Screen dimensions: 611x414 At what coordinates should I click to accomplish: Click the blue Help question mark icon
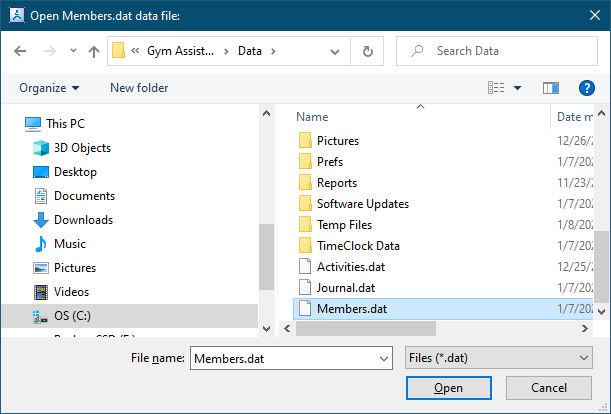click(x=587, y=88)
